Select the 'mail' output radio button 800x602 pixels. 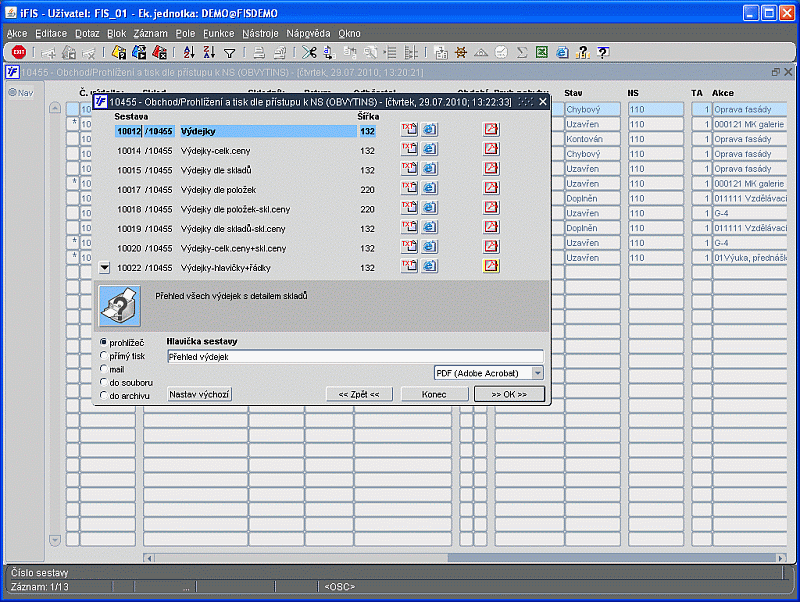(x=104, y=368)
